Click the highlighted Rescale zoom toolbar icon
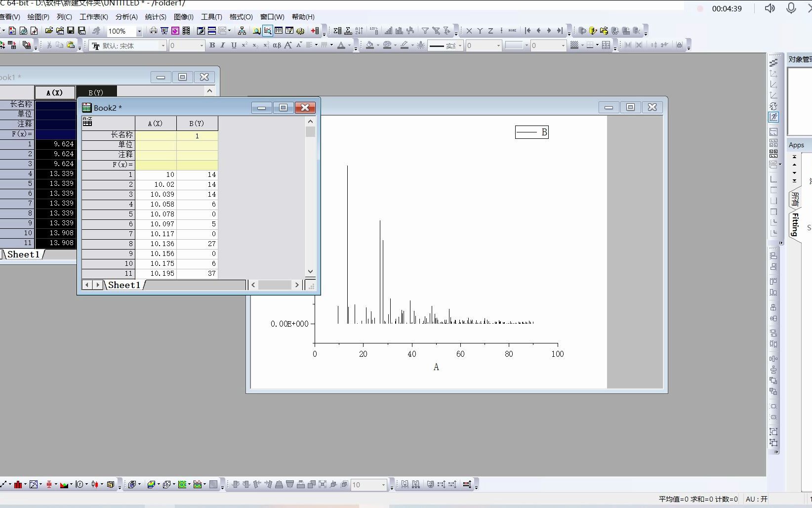812x508 pixels. tap(268, 31)
